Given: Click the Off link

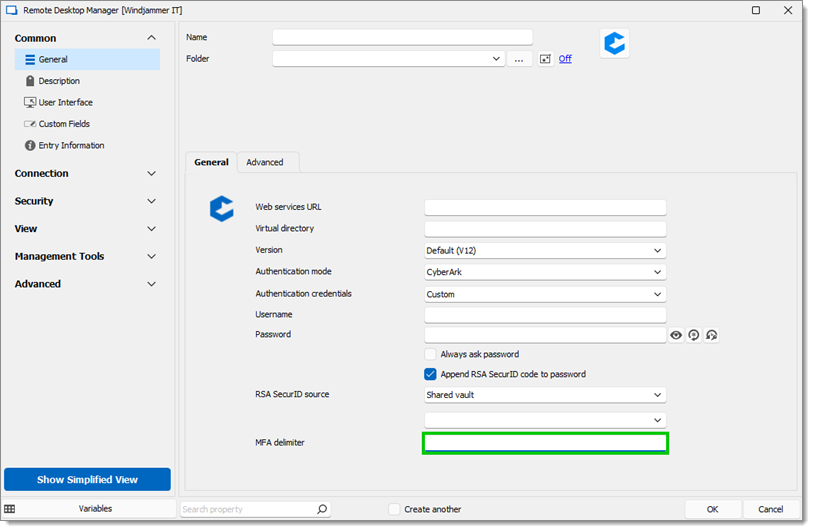Looking at the screenshot, I should coord(565,59).
